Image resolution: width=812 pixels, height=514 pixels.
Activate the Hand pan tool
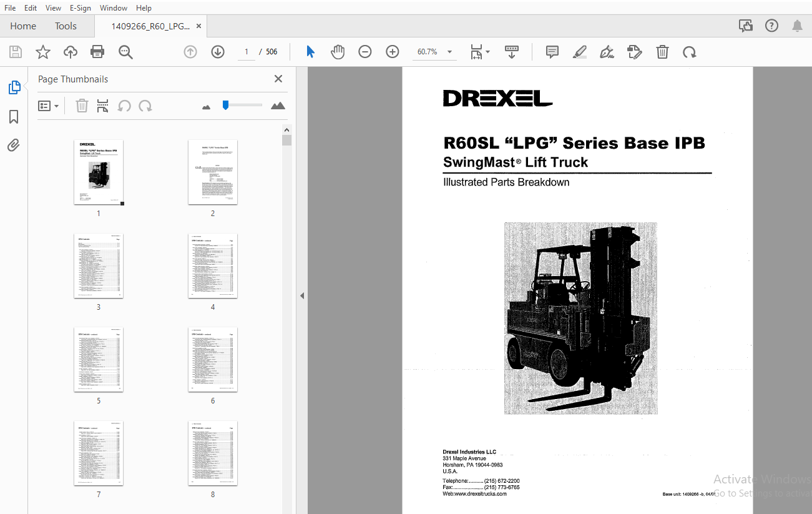(338, 52)
